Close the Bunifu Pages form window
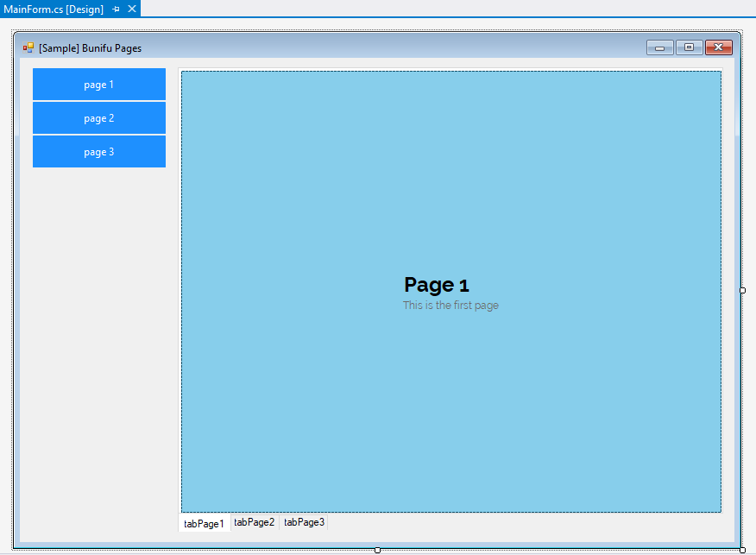The width and height of the screenshot is (756, 555). point(719,47)
